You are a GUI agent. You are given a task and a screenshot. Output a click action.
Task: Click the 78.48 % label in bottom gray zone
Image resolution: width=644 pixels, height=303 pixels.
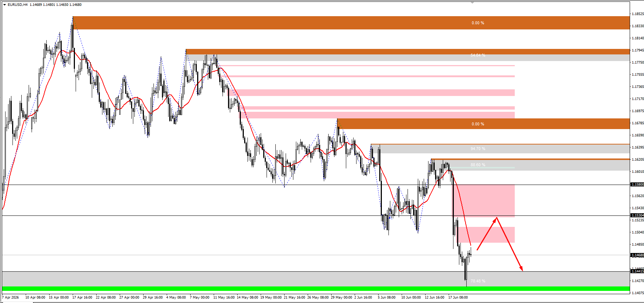478,281
